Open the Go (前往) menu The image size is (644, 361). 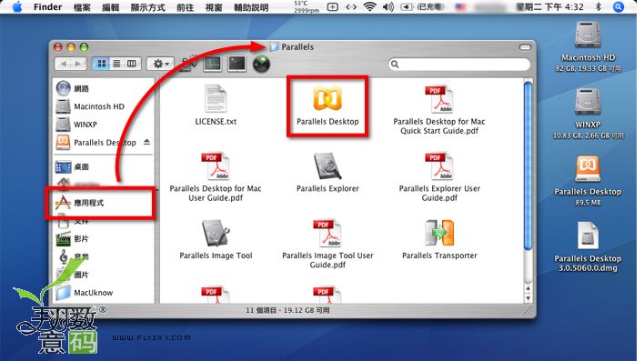[x=185, y=7]
